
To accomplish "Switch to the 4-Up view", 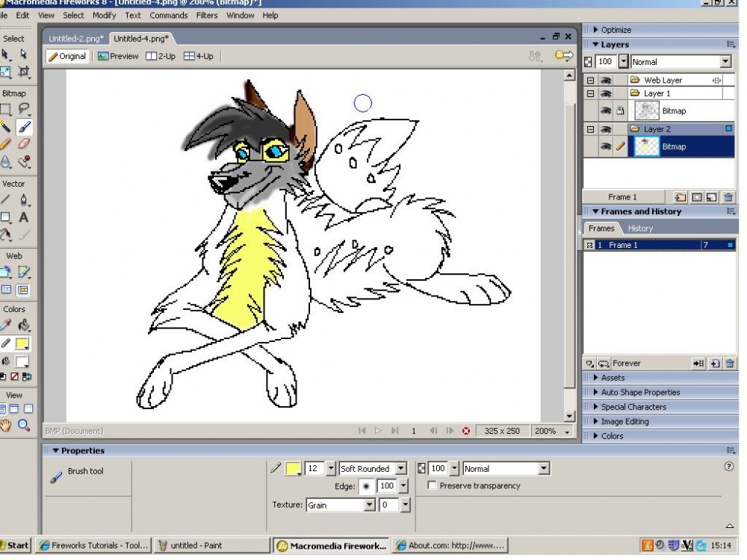I will click(199, 56).
